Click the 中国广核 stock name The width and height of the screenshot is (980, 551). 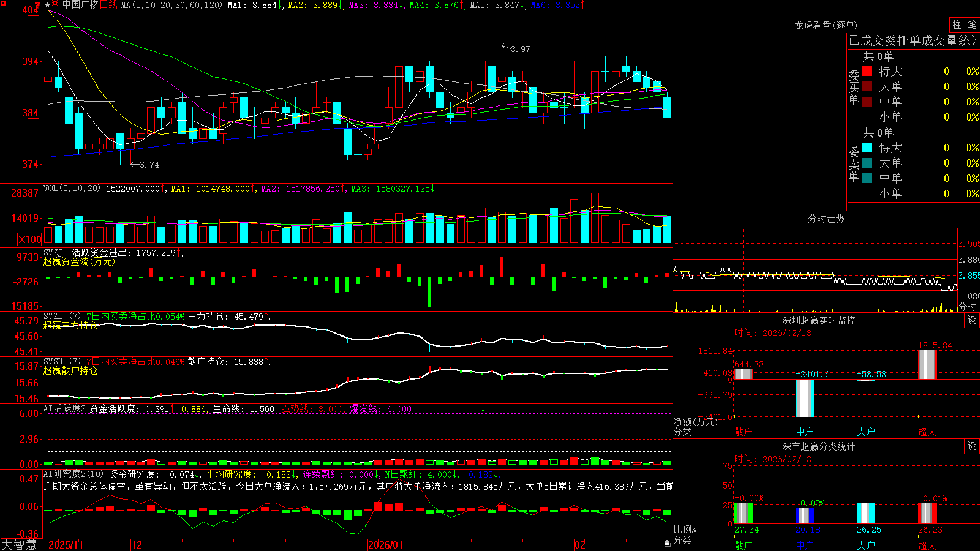point(80,5)
